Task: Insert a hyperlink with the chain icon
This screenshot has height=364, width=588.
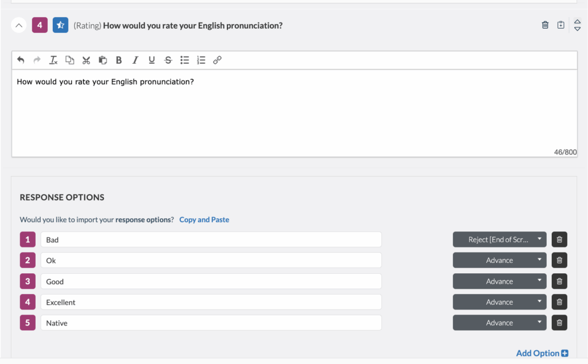Action: coord(217,60)
